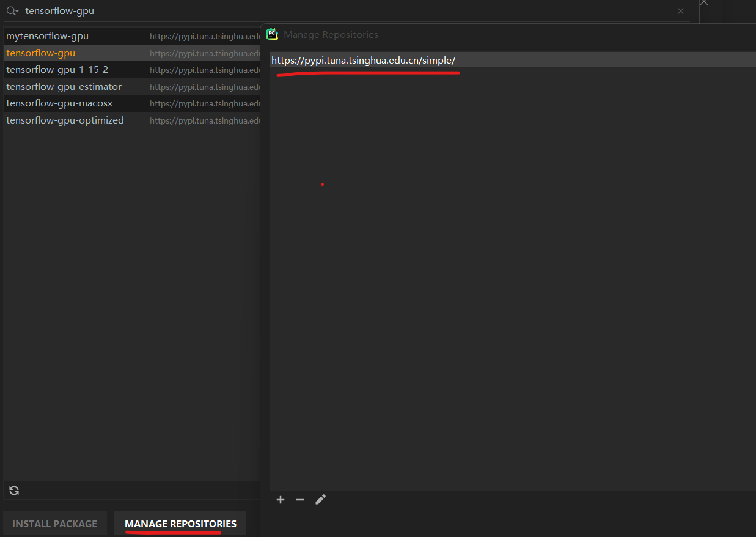The width and height of the screenshot is (756, 537).
Task: Select the mytensorflow-gpu package
Action: click(48, 36)
